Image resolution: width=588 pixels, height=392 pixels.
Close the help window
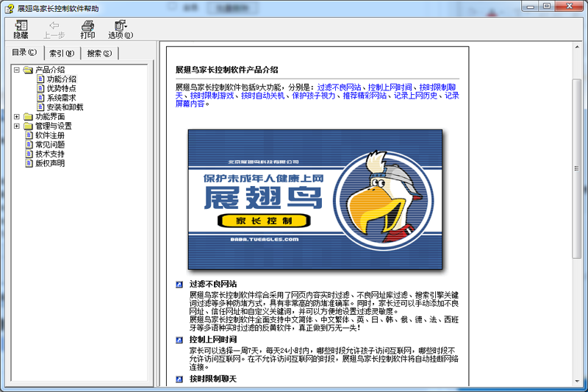tap(569, 7)
